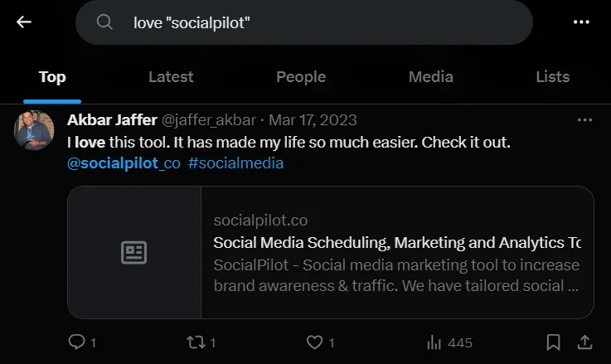
Task: Open the search options three-dot menu
Action: click(x=580, y=22)
